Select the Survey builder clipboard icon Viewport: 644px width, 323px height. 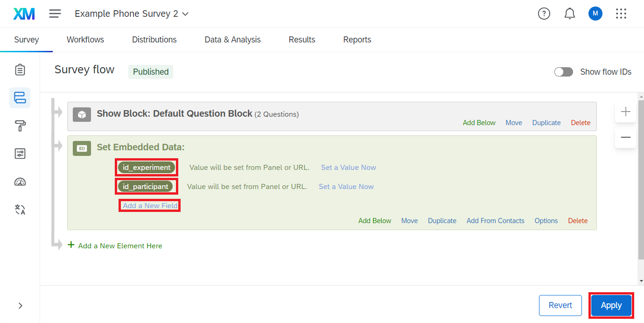[x=20, y=70]
